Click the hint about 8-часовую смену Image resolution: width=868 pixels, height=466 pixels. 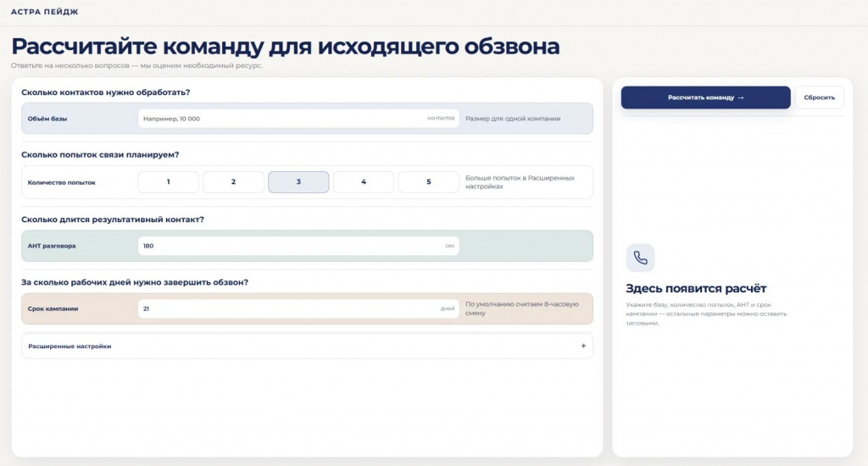click(x=522, y=308)
